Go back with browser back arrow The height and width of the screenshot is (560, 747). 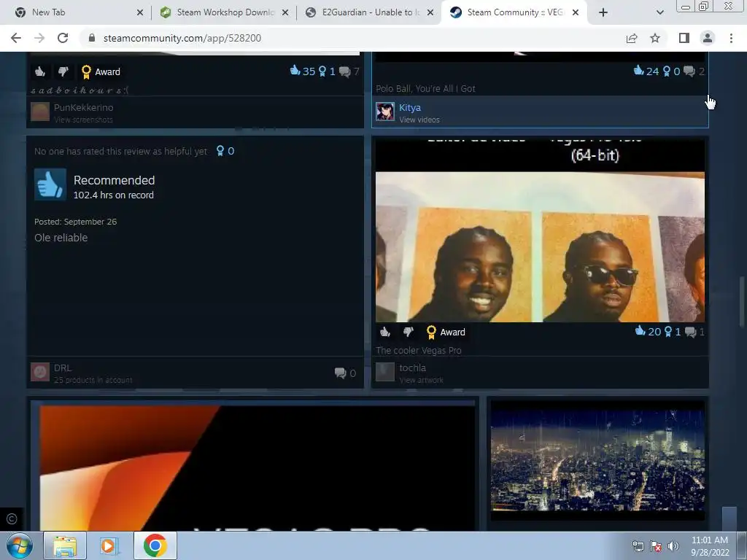(16, 38)
